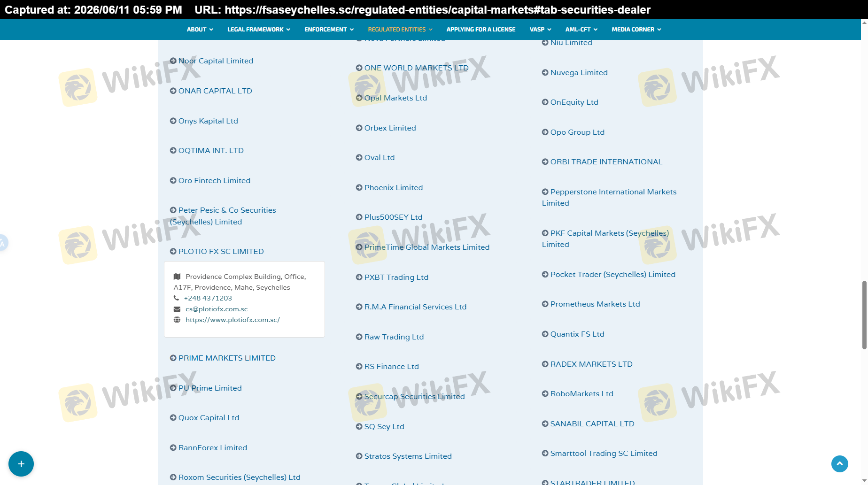Expand the Peter Pesic & Co Securities entry
Viewport: 868px width, 485px height.
[223, 216]
